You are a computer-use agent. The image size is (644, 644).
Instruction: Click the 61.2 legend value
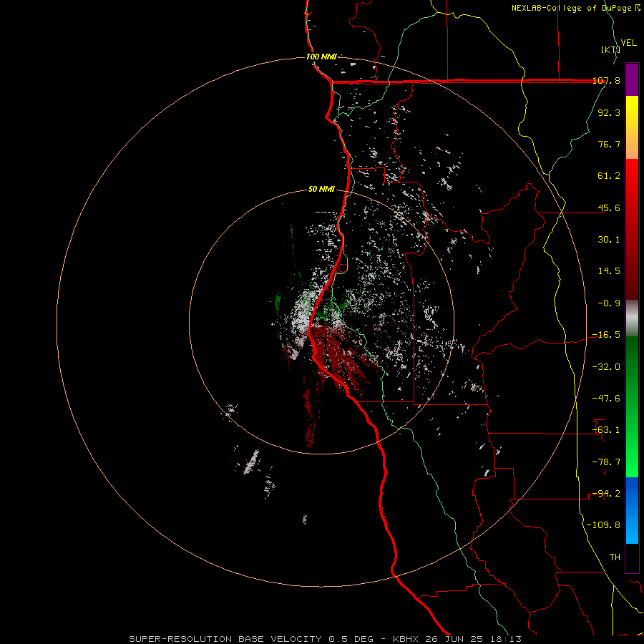(609, 176)
